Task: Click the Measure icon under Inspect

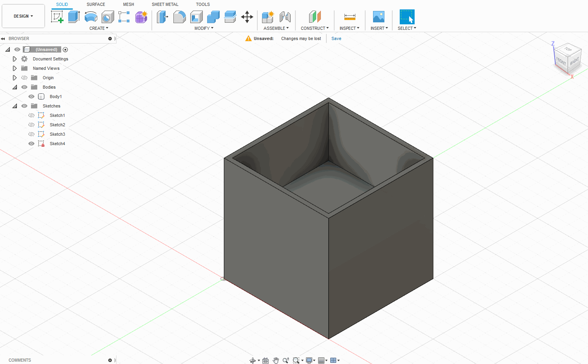Action: (x=349, y=16)
